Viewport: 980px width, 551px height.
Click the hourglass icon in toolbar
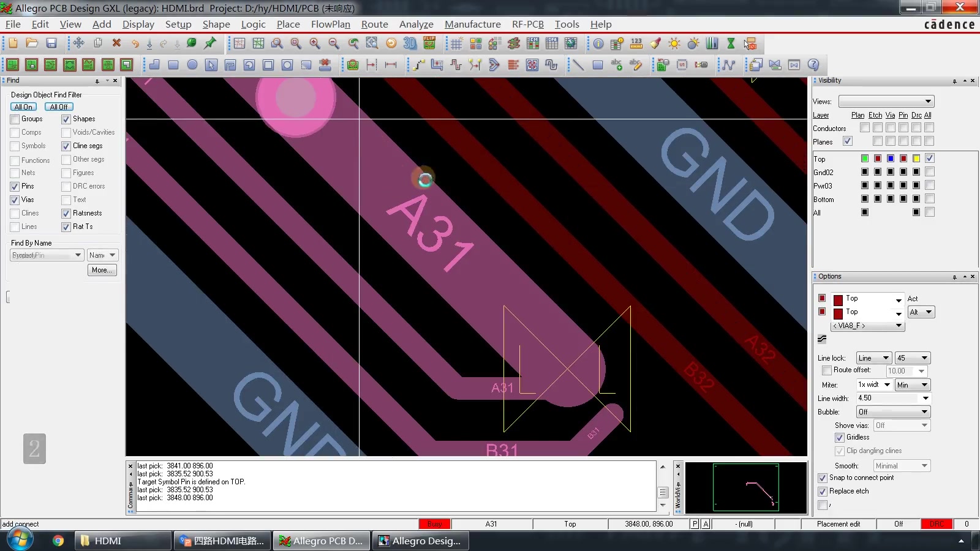(x=731, y=43)
